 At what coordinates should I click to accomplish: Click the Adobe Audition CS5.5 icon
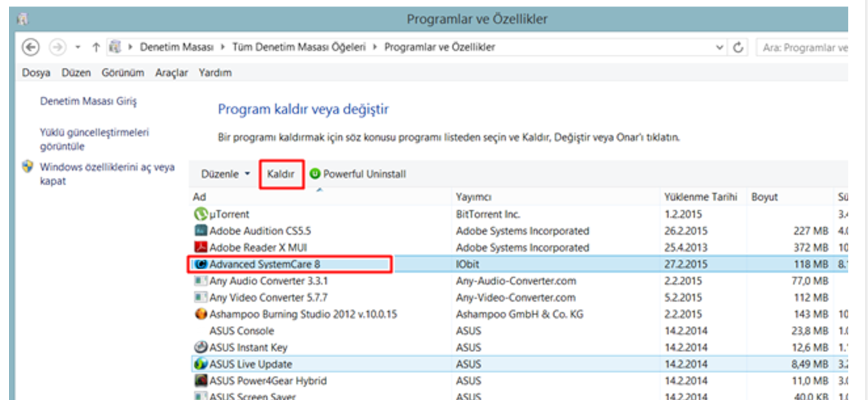click(201, 231)
